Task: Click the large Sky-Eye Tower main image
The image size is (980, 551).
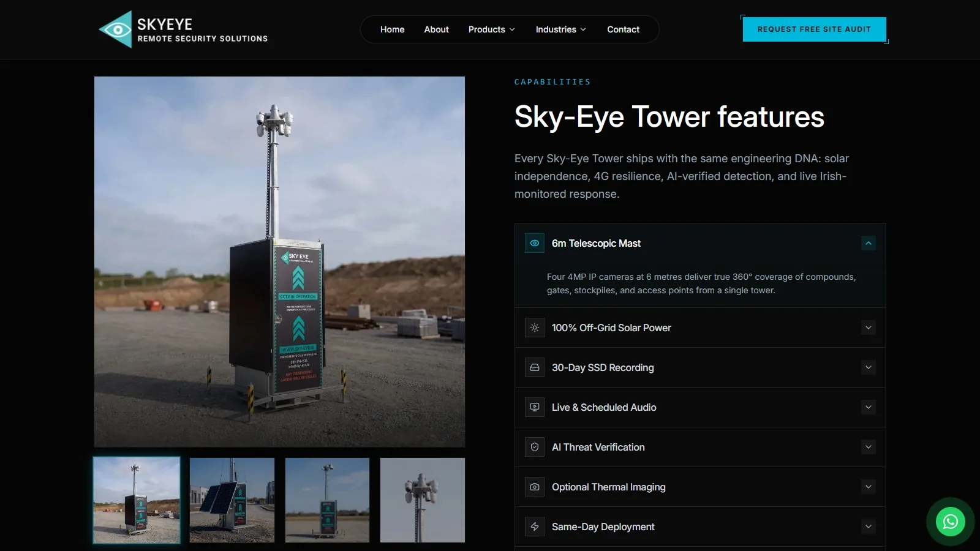Action: pos(279,261)
